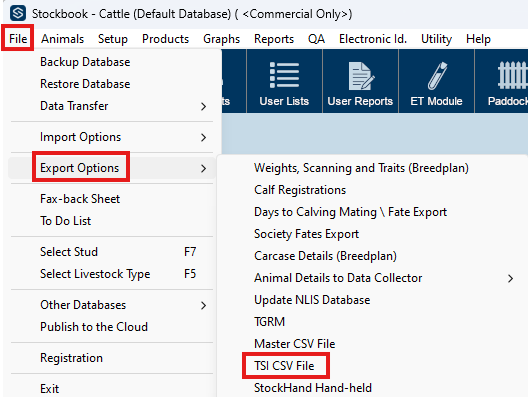This screenshot has width=528, height=397.
Task: Open the Electronic Id. menu
Action: (373, 39)
